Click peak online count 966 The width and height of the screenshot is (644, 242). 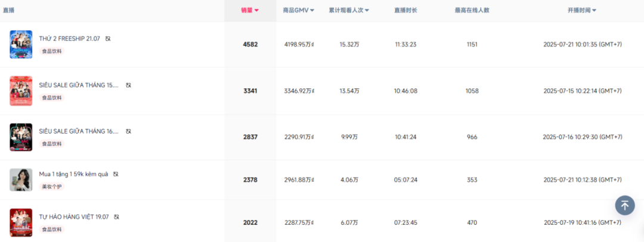click(472, 137)
